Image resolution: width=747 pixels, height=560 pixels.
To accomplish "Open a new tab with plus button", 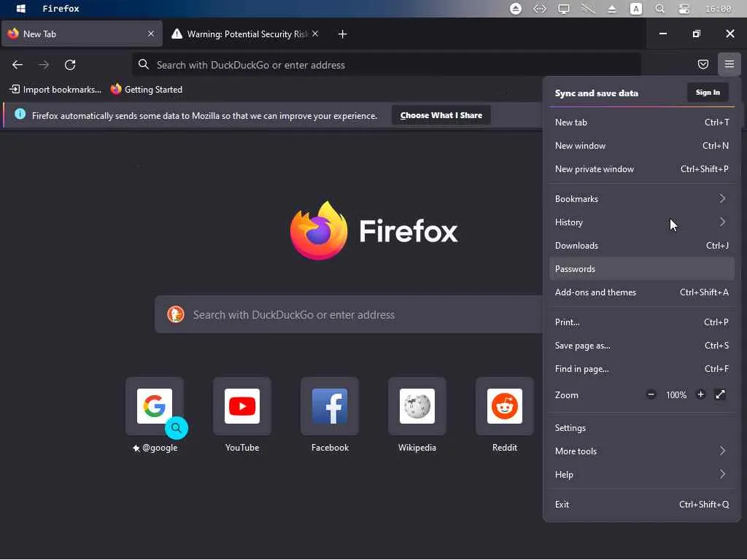I will click(x=343, y=34).
